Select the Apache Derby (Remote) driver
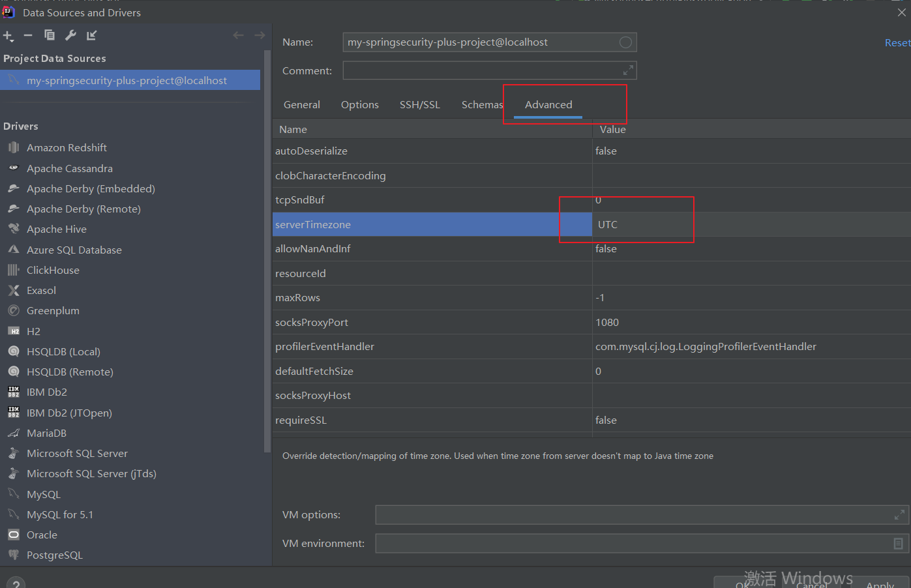The image size is (911, 588). coord(83,209)
